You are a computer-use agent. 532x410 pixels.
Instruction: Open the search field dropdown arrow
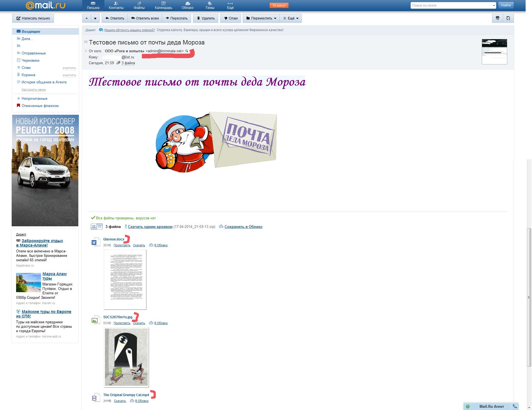click(494, 5)
